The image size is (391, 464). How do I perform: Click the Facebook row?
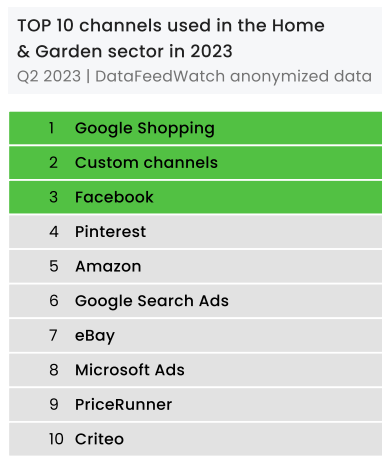pos(195,197)
